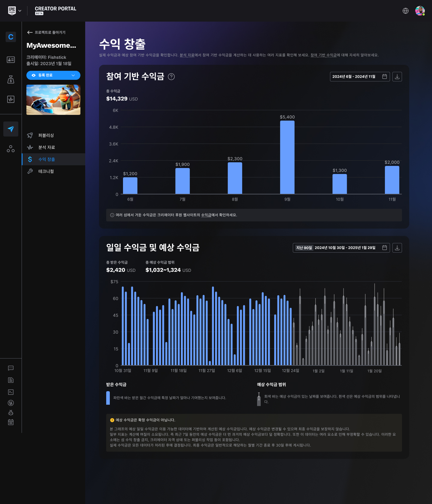Click the 10월 $1,300 bar
Image resolution: width=432 pixels, height=504 pixels.
pos(340,184)
